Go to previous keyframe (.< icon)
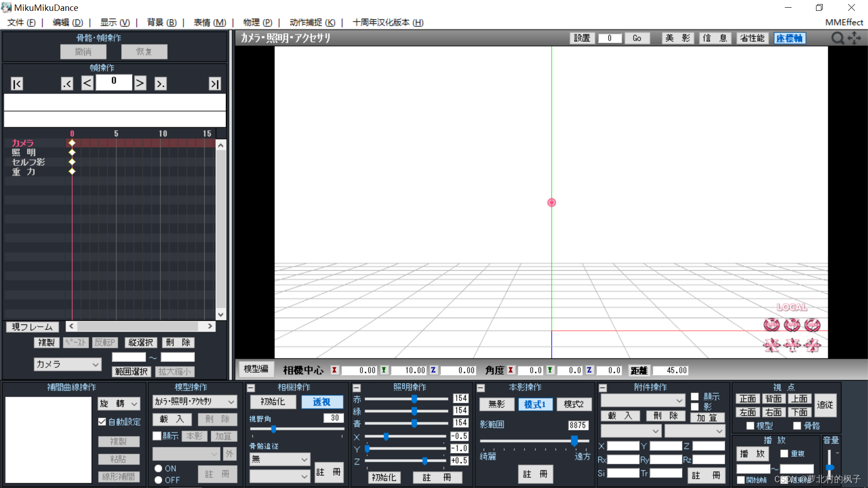 pyautogui.click(x=67, y=84)
